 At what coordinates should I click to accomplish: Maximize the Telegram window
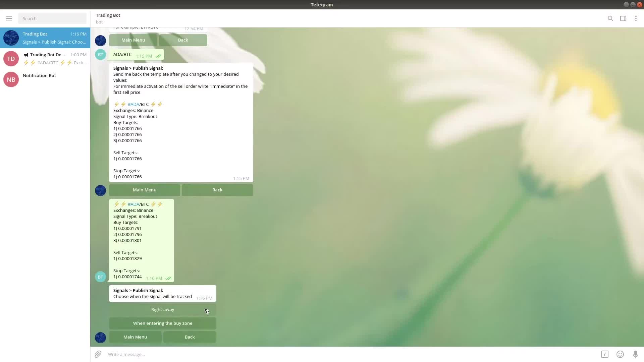tap(633, 4)
